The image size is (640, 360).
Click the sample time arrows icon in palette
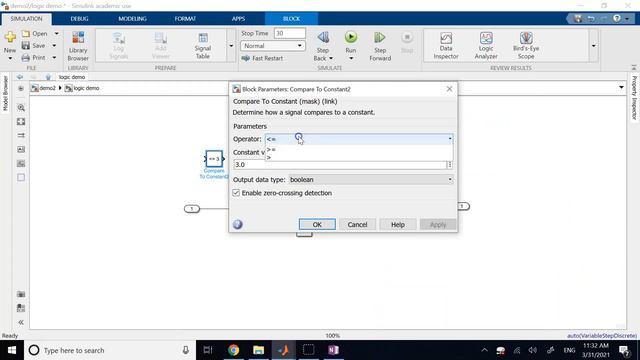click(x=21, y=135)
